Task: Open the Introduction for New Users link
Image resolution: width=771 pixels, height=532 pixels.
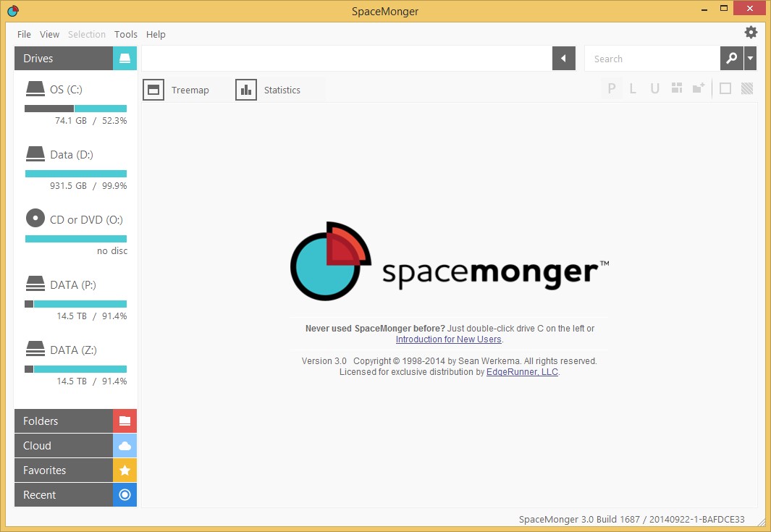Action: (x=448, y=339)
